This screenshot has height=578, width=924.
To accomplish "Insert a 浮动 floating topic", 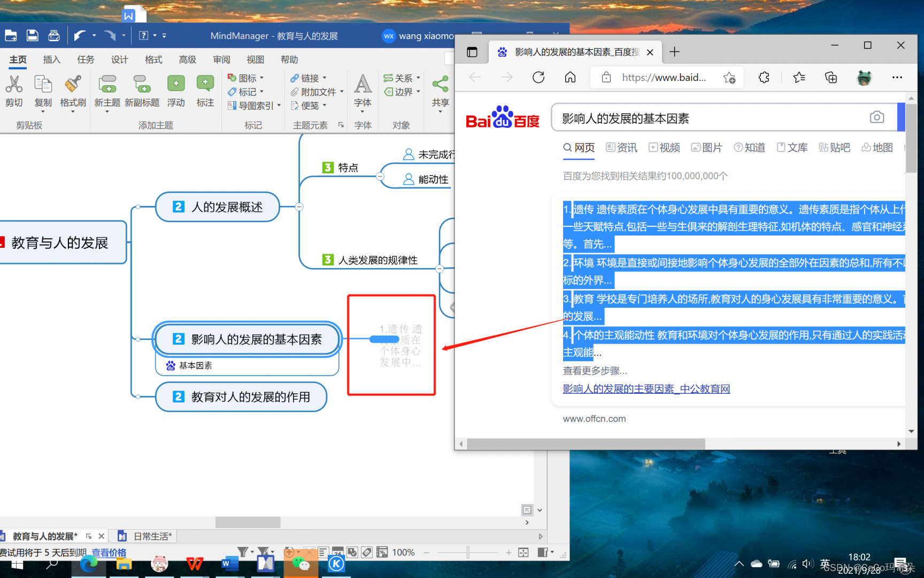I will pos(176,88).
